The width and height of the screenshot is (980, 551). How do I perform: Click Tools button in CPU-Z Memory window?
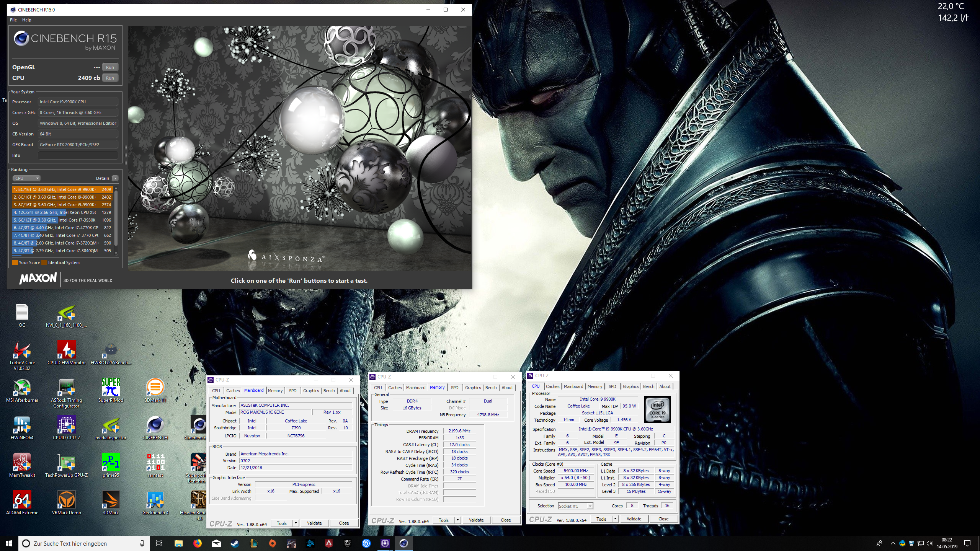[x=444, y=520]
